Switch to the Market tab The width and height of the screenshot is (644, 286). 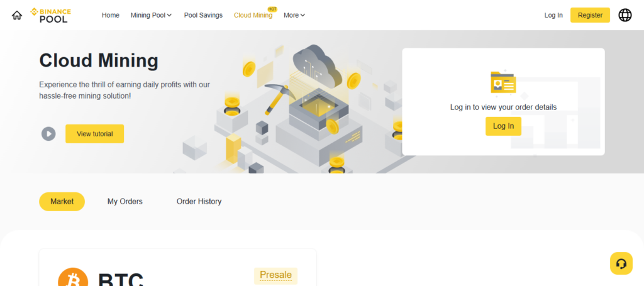click(x=62, y=202)
